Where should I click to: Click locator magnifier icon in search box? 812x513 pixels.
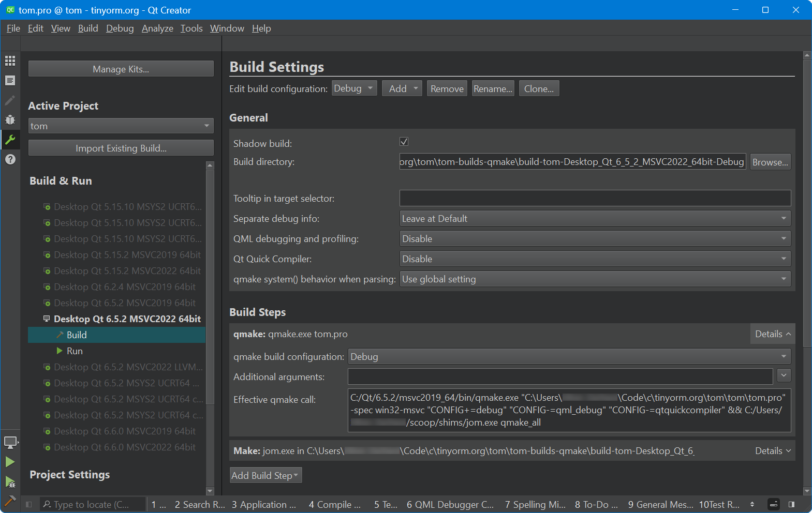coord(47,504)
